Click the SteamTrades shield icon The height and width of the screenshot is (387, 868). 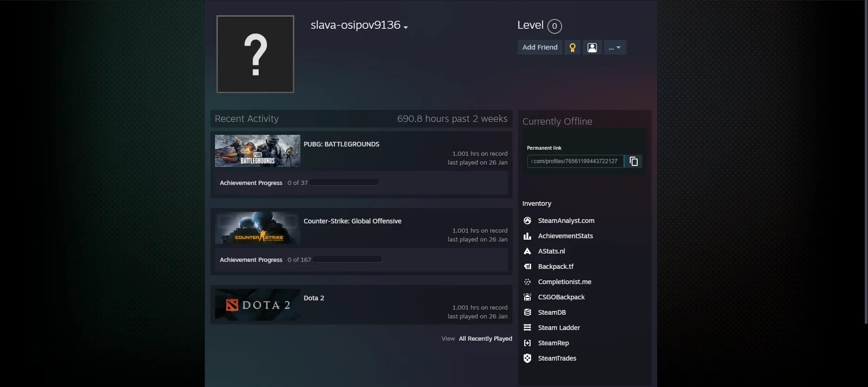click(527, 358)
